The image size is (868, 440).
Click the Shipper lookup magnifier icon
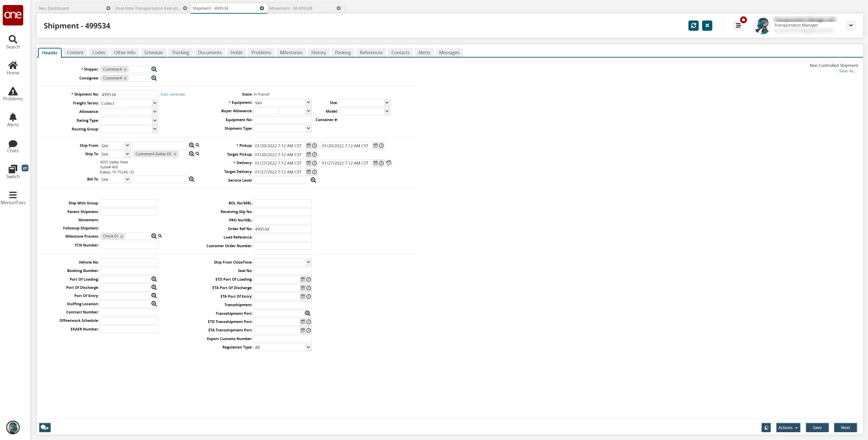pyautogui.click(x=154, y=69)
